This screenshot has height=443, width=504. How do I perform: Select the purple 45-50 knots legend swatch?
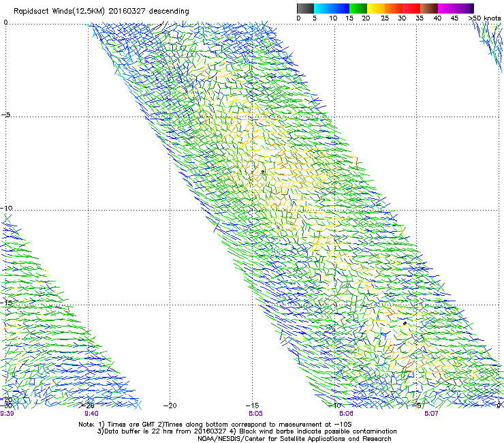tap(464, 8)
